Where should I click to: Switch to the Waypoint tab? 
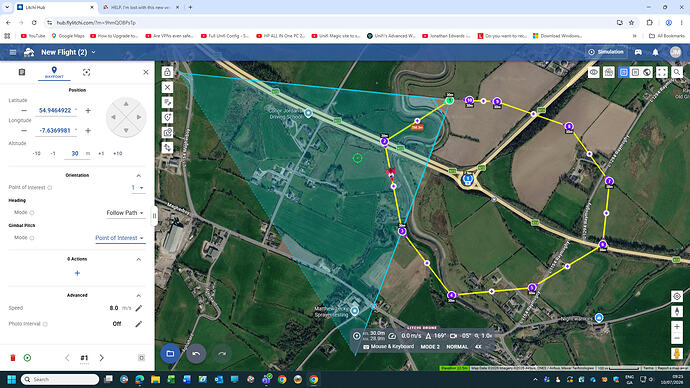(x=54, y=73)
